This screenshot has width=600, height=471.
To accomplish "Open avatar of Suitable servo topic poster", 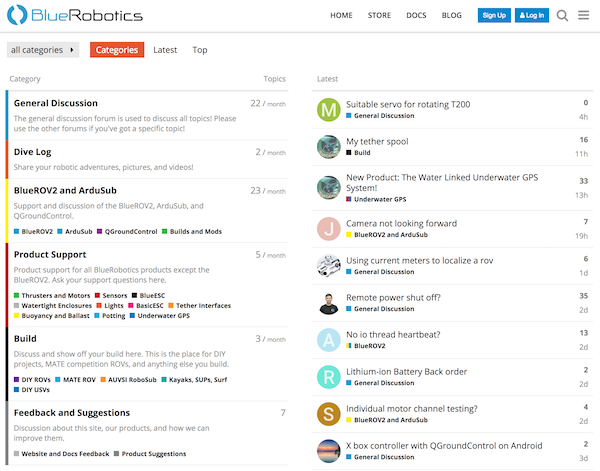I will [328, 110].
